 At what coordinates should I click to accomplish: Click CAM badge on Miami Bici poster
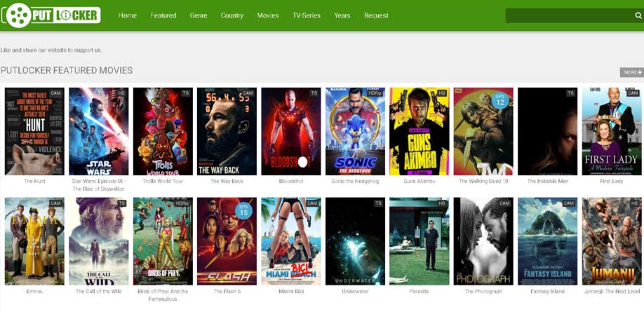[312, 203]
